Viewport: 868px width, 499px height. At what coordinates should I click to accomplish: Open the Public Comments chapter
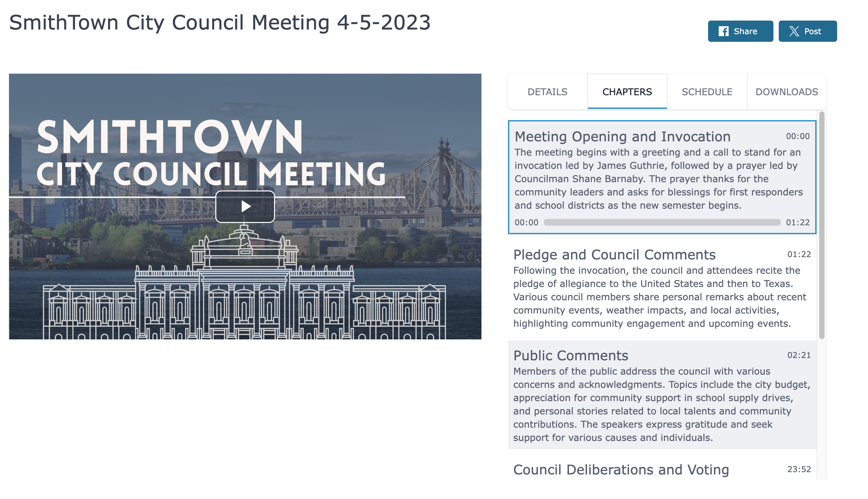(571, 355)
